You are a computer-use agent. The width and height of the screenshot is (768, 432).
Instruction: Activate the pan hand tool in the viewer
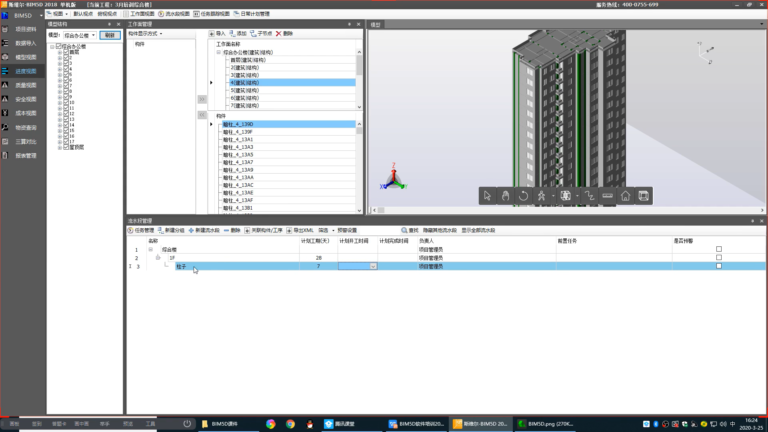click(x=505, y=196)
